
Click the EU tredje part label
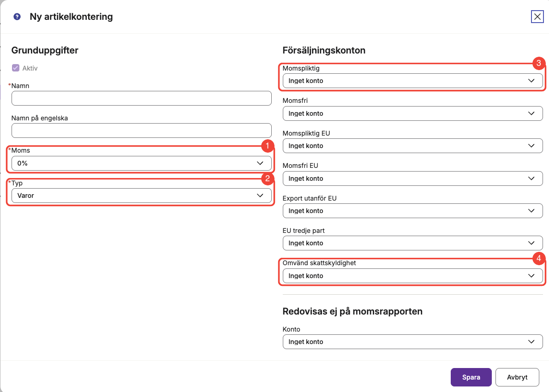click(x=304, y=231)
